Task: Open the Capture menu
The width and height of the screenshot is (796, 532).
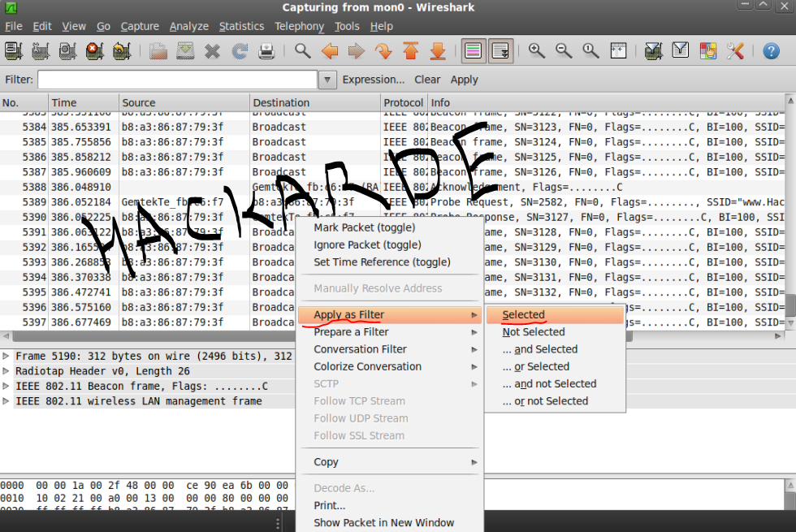Action: coord(140,26)
